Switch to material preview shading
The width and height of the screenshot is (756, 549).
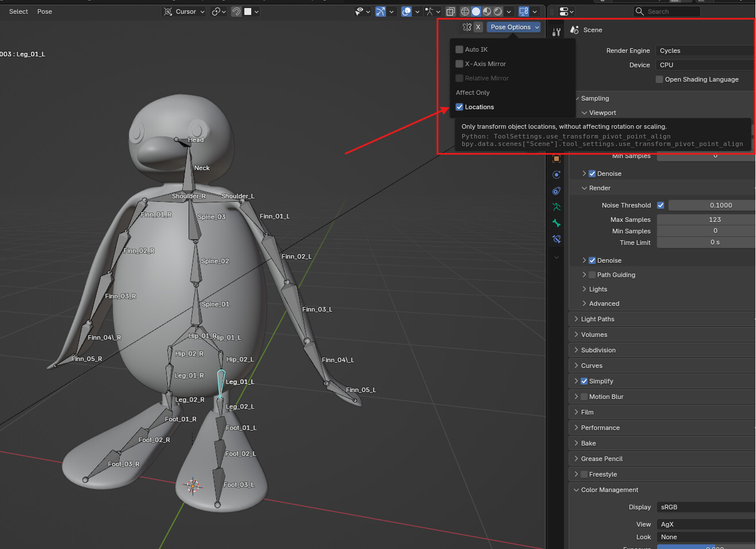pyautogui.click(x=487, y=11)
